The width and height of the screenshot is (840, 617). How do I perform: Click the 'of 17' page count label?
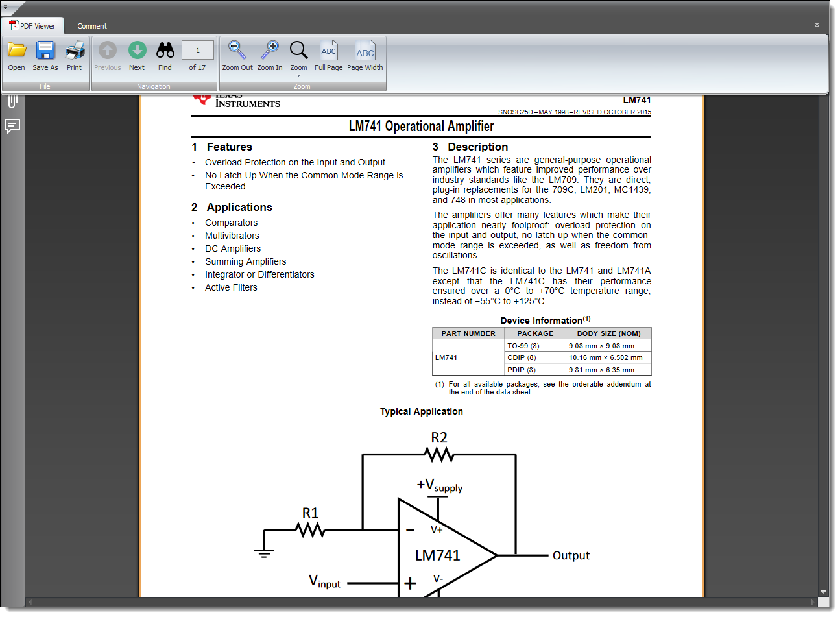(x=197, y=67)
